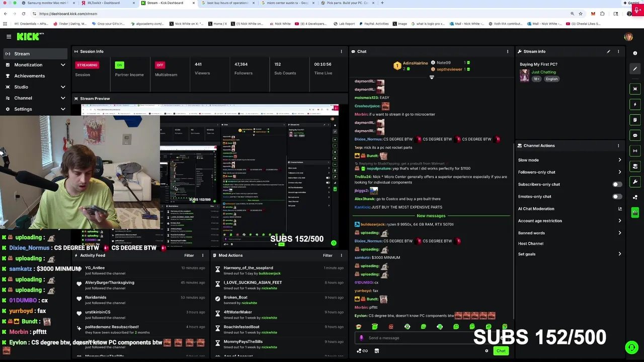The image size is (644, 362).
Task: Switch to Pick parts Build your PC tab
Action: point(347,3)
